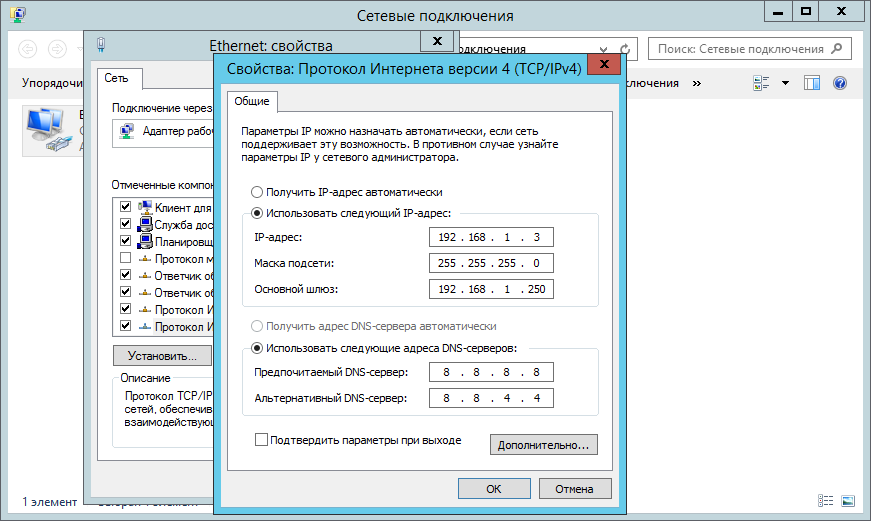Toggle the preview pane icon
Screen dimensions: 871x521
pos(812,83)
